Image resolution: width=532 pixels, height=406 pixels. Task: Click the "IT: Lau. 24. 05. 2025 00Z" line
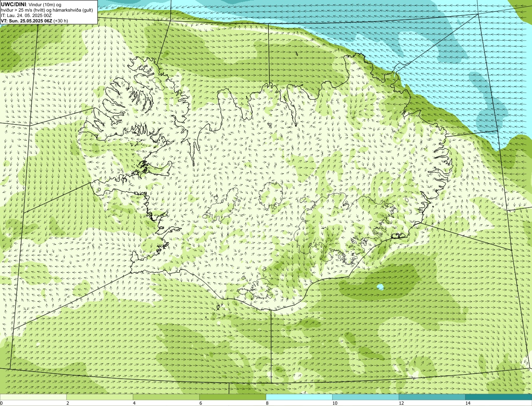click(x=26, y=15)
